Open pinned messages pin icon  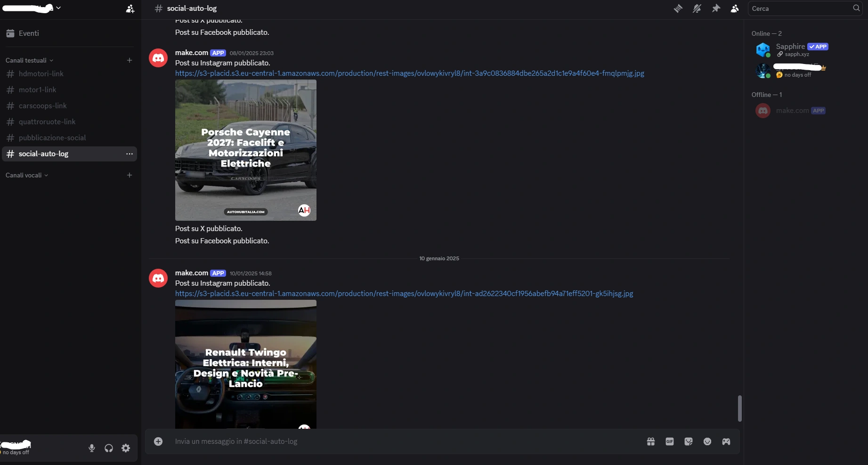716,8
